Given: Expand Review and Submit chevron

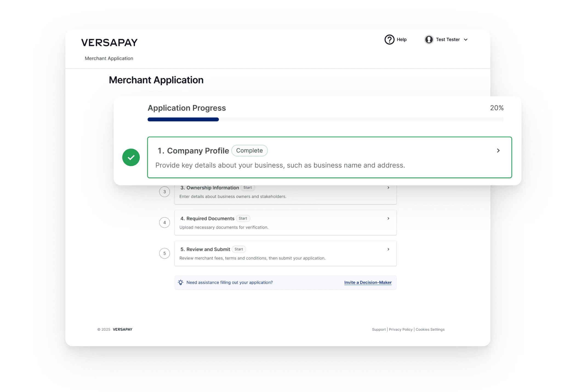Looking at the screenshot, I should [388, 249].
